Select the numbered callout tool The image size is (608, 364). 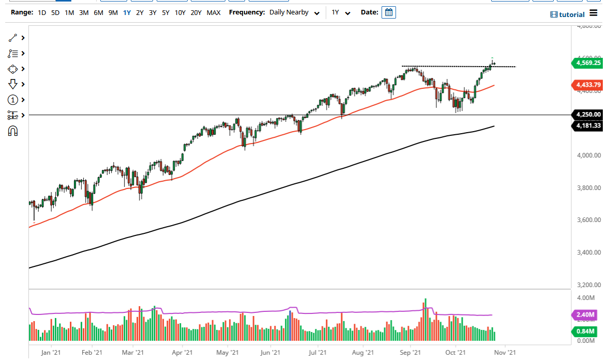tap(12, 100)
